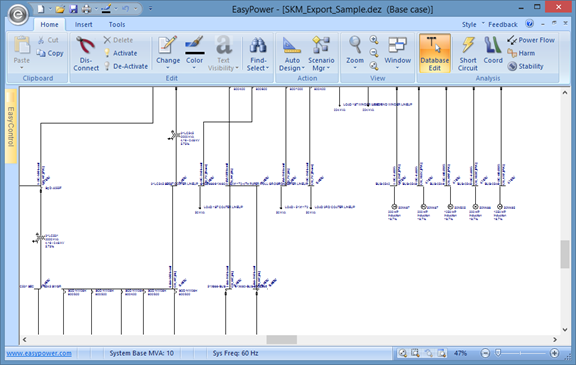Click the scroll right arrow of horizontal scrollbar
576x365 pixels.
[x=555, y=340]
